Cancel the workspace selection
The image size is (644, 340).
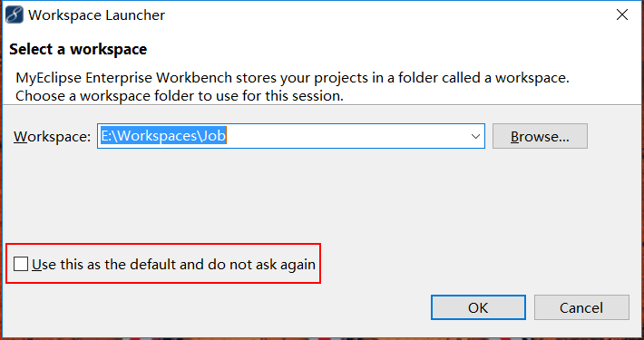(581, 307)
